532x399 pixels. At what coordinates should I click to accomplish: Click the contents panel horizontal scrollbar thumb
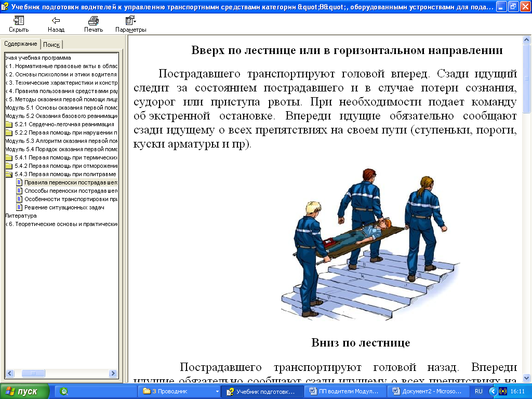click(33, 373)
